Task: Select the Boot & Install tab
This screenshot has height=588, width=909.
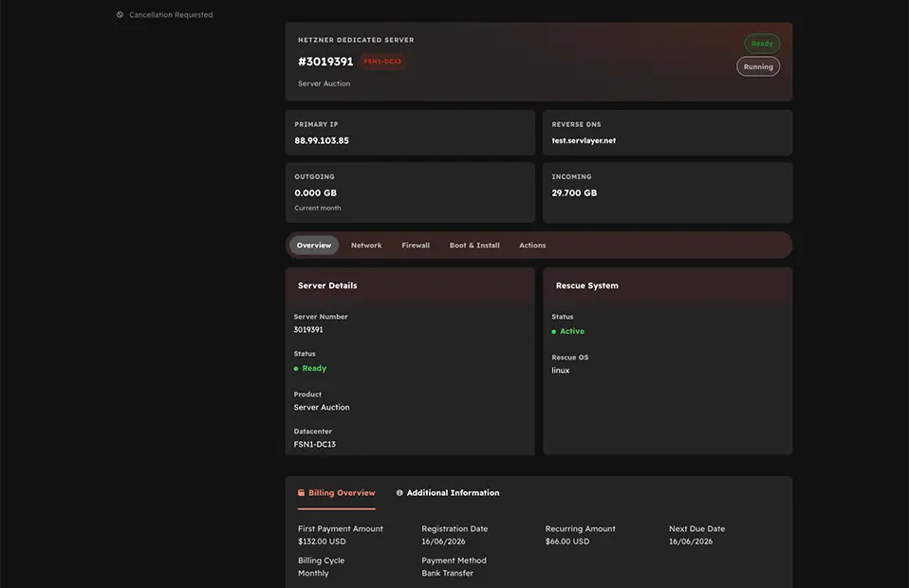Action: [x=474, y=245]
